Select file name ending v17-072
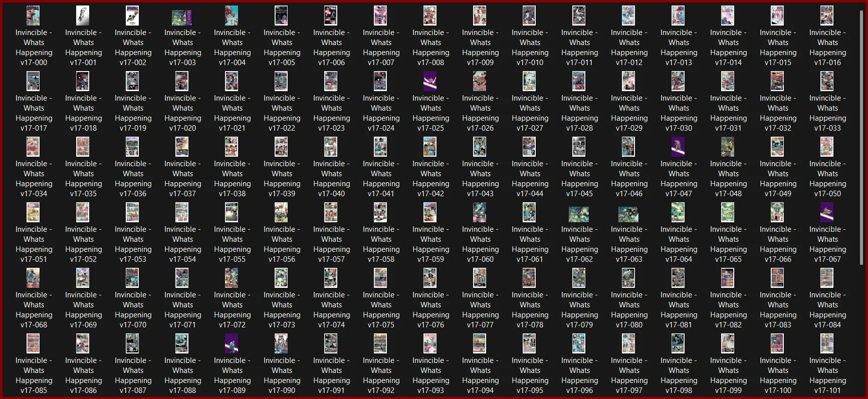The width and height of the screenshot is (868, 399). [233, 310]
